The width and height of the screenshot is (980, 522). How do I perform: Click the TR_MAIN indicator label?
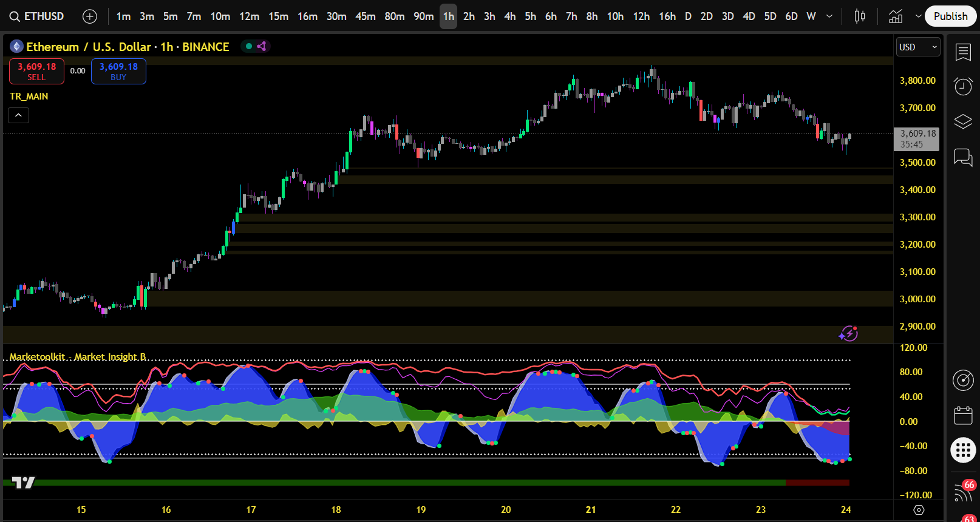(x=29, y=97)
